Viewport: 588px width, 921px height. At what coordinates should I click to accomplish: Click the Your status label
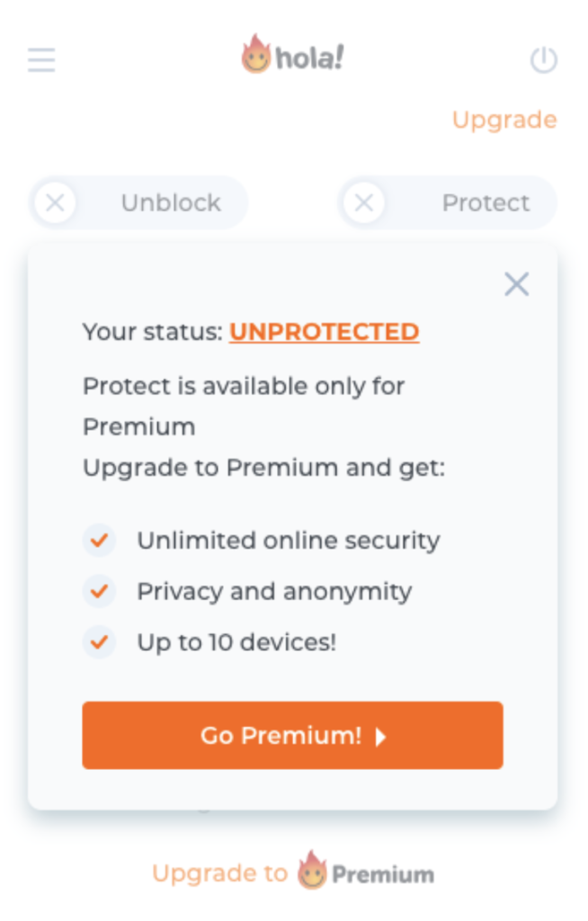(x=152, y=332)
